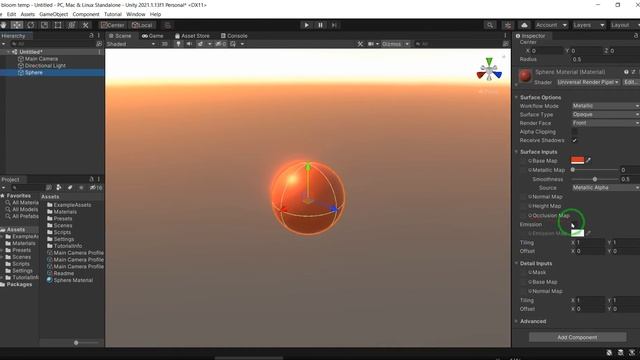
Task: Open the Collab services icon
Action: (x=508, y=25)
